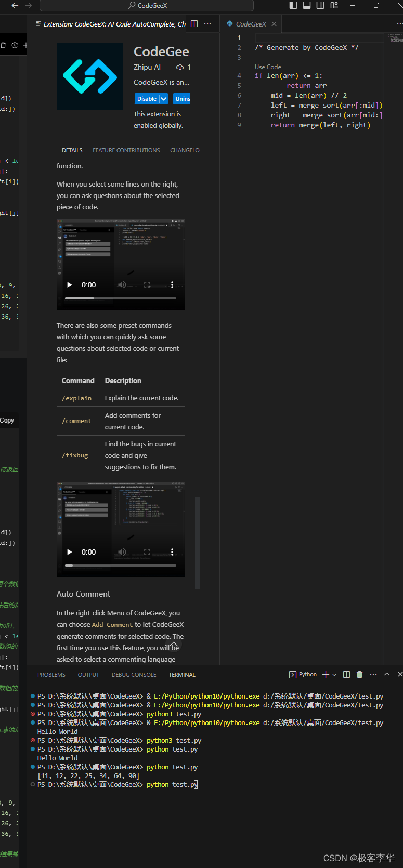Play the first demo video
This screenshot has width=403, height=868.
(70, 285)
